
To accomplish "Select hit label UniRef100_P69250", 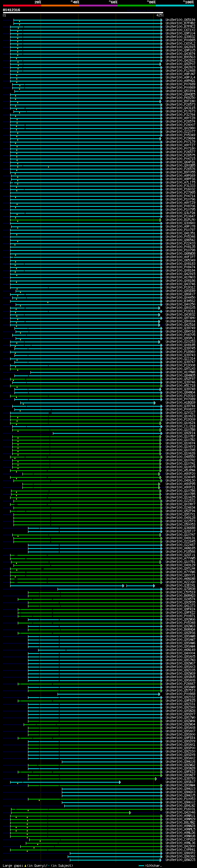I will [x=180, y=98].
